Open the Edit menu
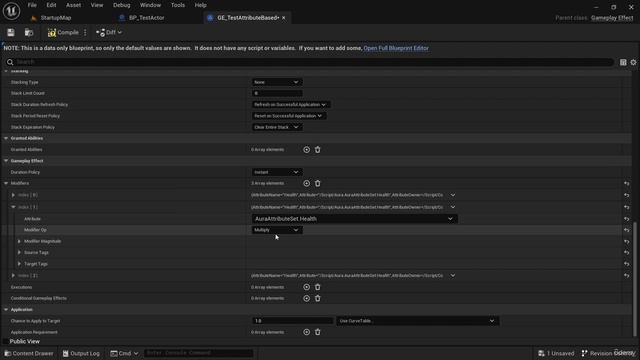The width and height of the screenshot is (640, 360). [x=51, y=5]
